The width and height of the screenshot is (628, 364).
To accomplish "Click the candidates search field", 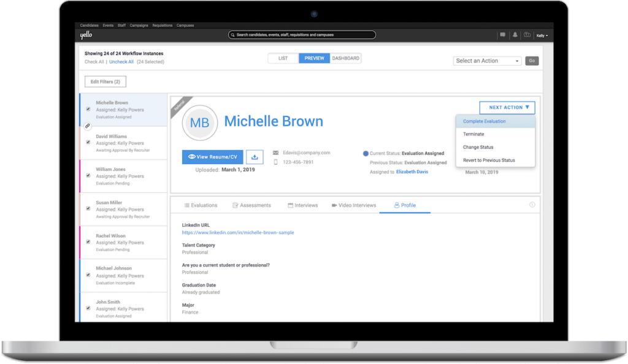I will point(302,35).
